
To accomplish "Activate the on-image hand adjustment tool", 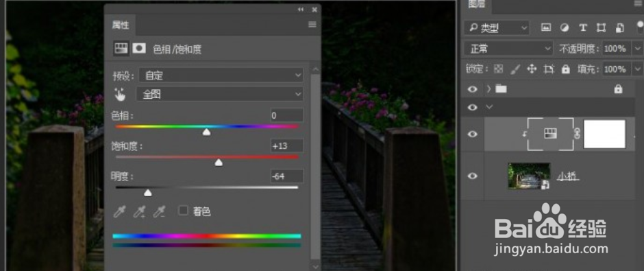I will tap(120, 95).
